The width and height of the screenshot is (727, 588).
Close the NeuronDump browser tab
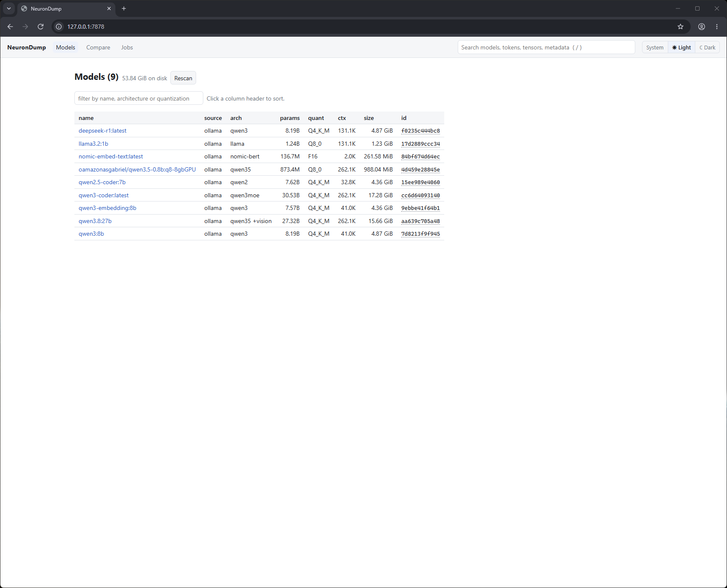pos(109,8)
